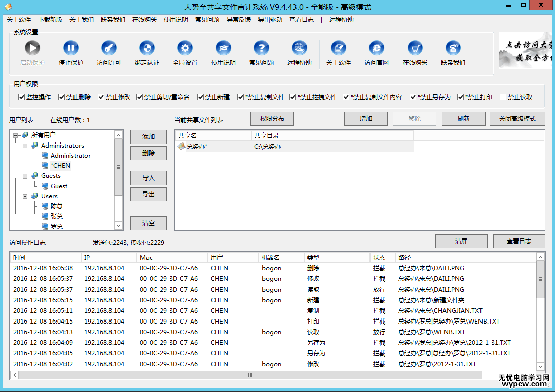Open 访问许可 key icon
Viewport: 555px width, 392px height.
point(109,48)
